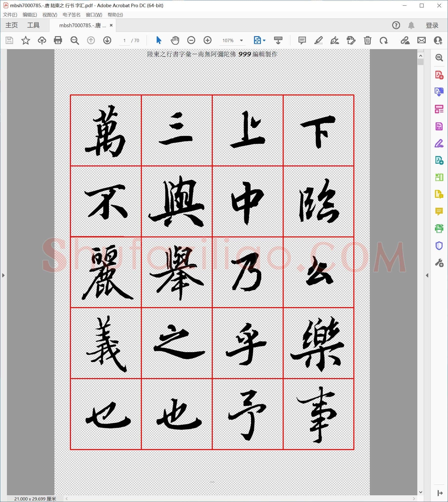Click scroll down arrow on vertical scrollbar
The height and width of the screenshot is (502, 448).
tap(421, 492)
